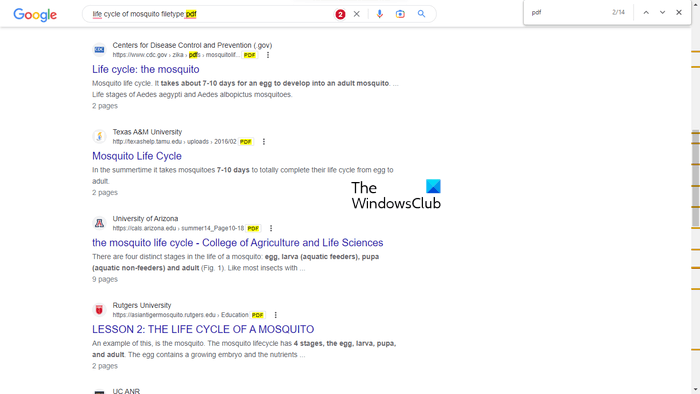Click the cals.arizona.edu URL breadcrumb
The image size is (700, 394).
pyautogui.click(x=178, y=228)
